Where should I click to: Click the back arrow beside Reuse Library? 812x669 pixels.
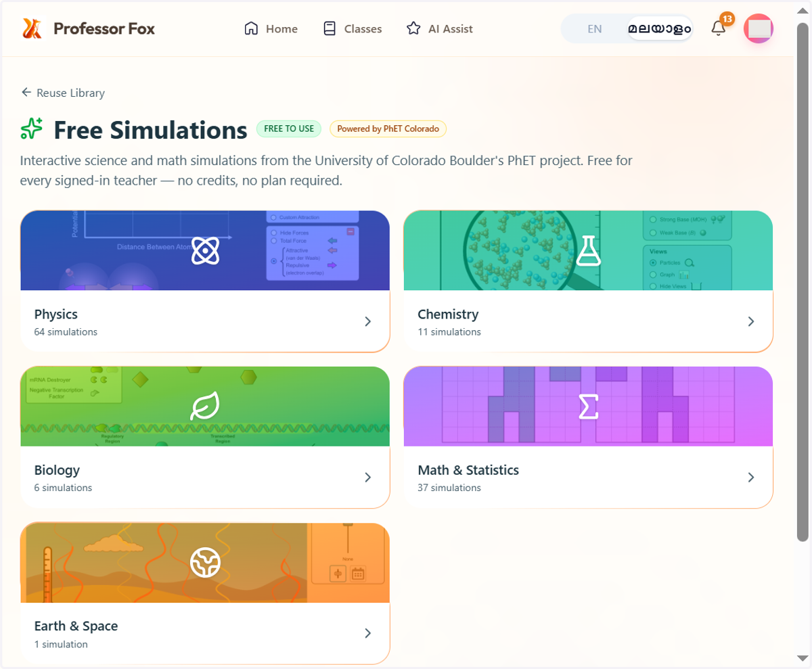[x=26, y=93]
